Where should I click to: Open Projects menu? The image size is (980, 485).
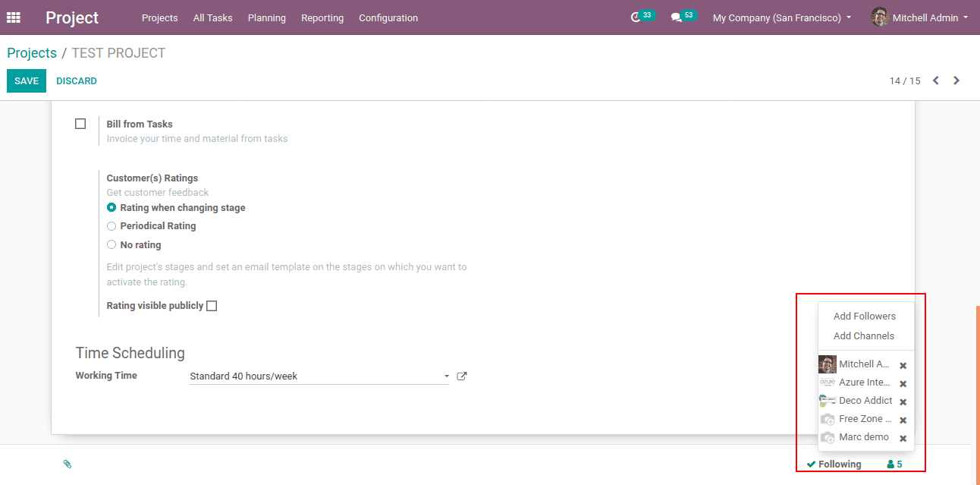[x=160, y=17]
